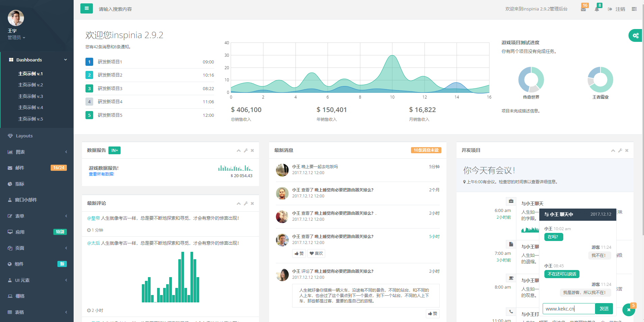
Task: Close the 最新评论 panel with X icon
Action: [252, 204]
